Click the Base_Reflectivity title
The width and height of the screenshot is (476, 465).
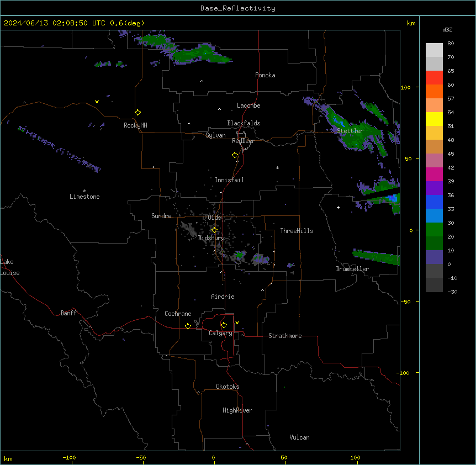(238, 8)
